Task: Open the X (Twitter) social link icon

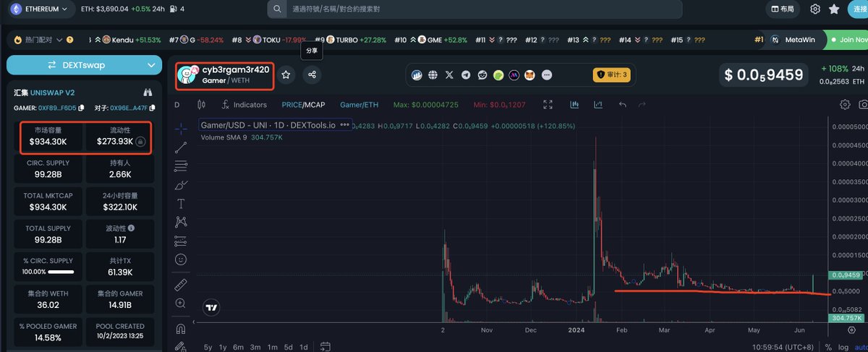Action: tap(449, 74)
